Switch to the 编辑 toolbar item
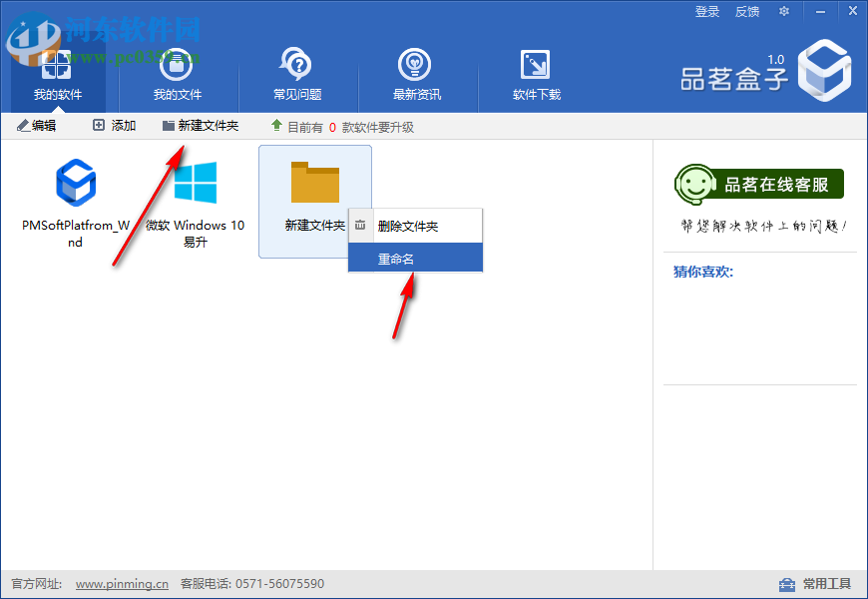 tap(37, 126)
